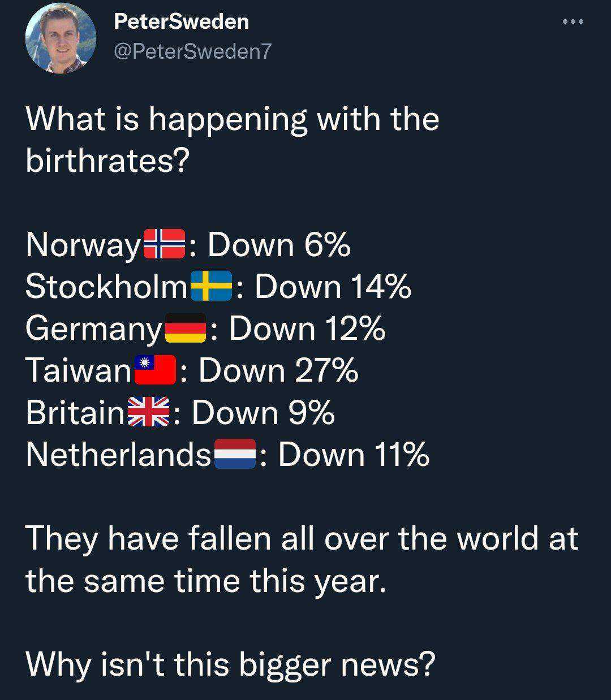Click the "Down 27%" text for Taiwan
611x700 pixels.
(278, 370)
